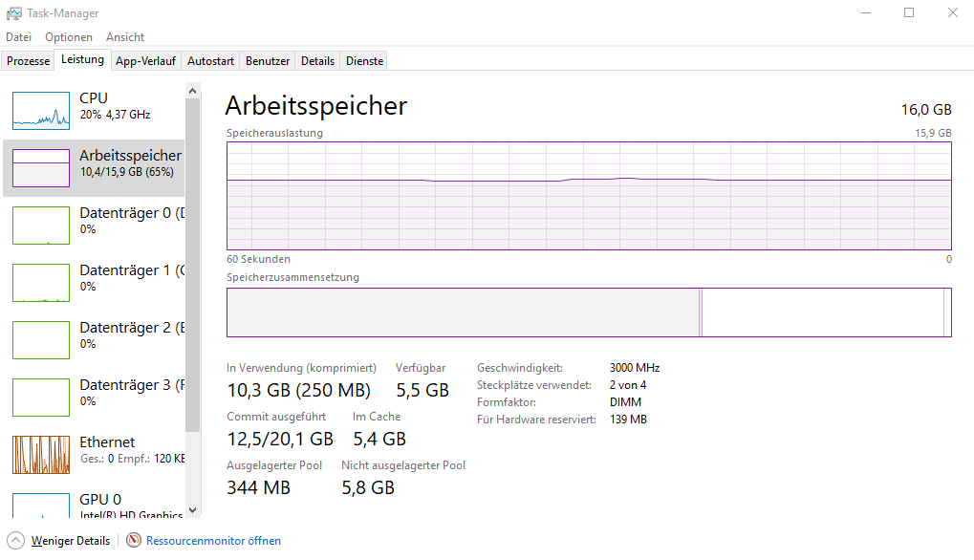
Task: Switch to the Prozesse tab
Action: tap(29, 61)
